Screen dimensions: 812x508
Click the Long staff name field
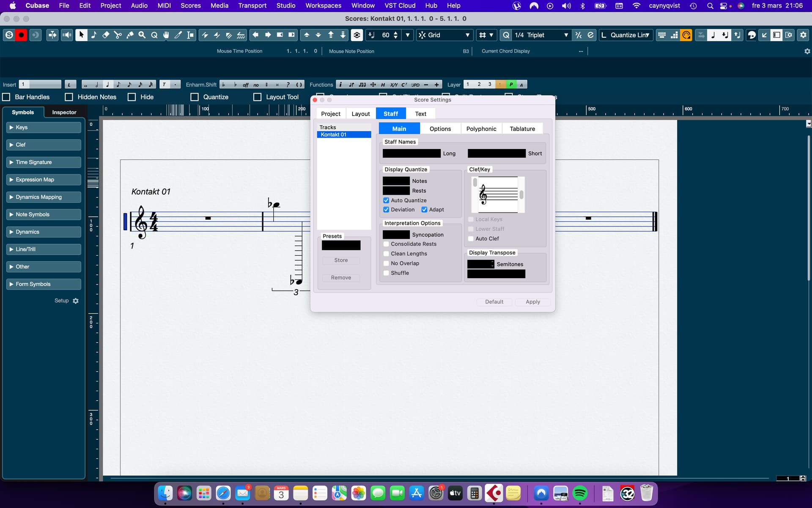[x=411, y=153]
